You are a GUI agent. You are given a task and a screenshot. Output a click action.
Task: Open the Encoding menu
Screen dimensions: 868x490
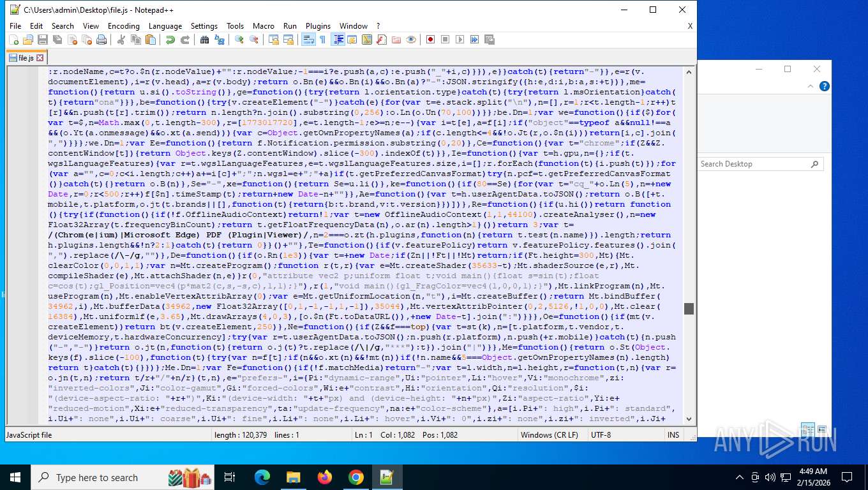(124, 26)
